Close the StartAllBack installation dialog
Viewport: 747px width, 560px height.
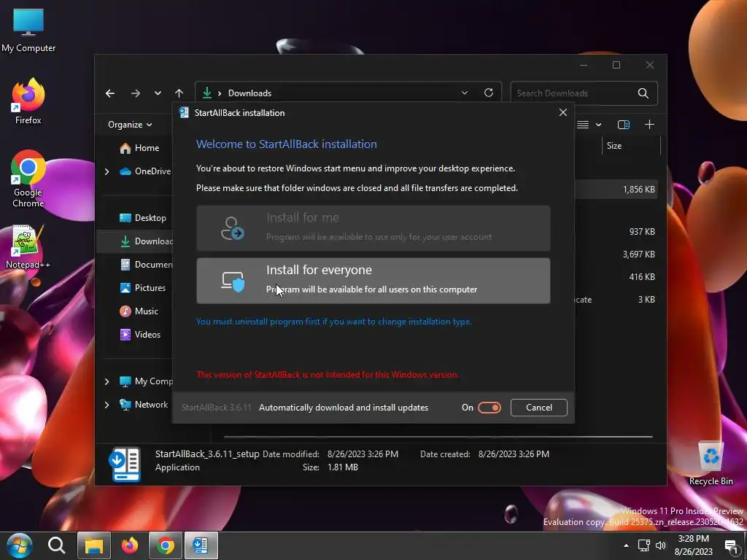click(563, 112)
